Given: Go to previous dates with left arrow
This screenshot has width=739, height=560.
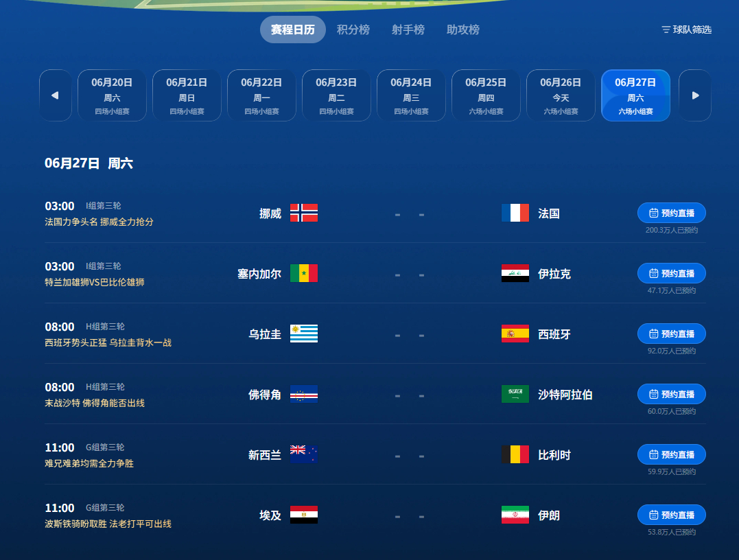Looking at the screenshot, I should point(55,95).
